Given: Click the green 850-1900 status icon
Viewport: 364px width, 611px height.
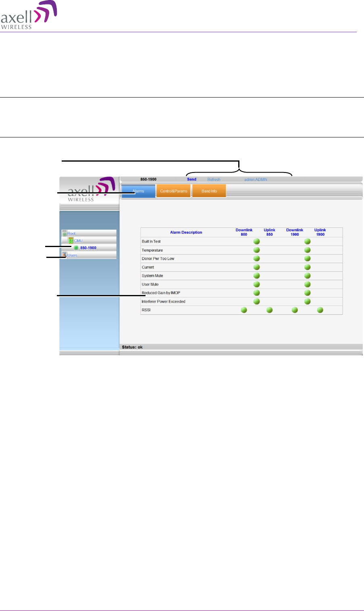Looking at the screenshot, I should click(76, 248).
